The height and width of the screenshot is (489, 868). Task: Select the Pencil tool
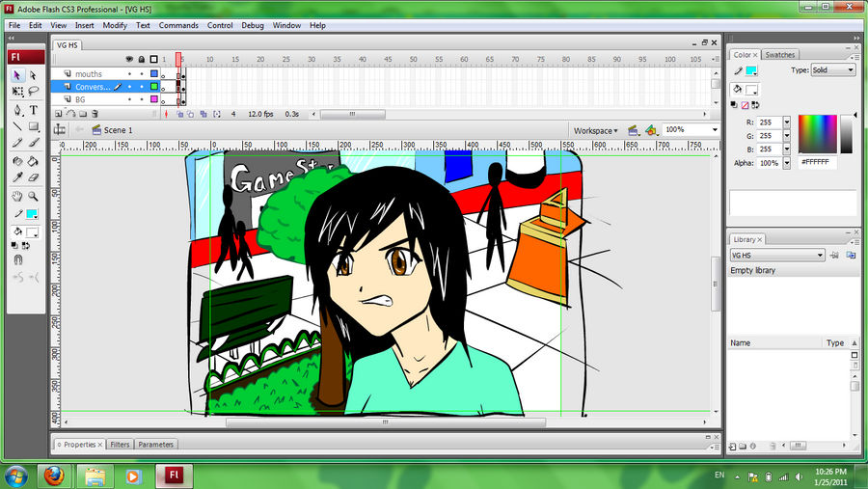pos(17,143)
